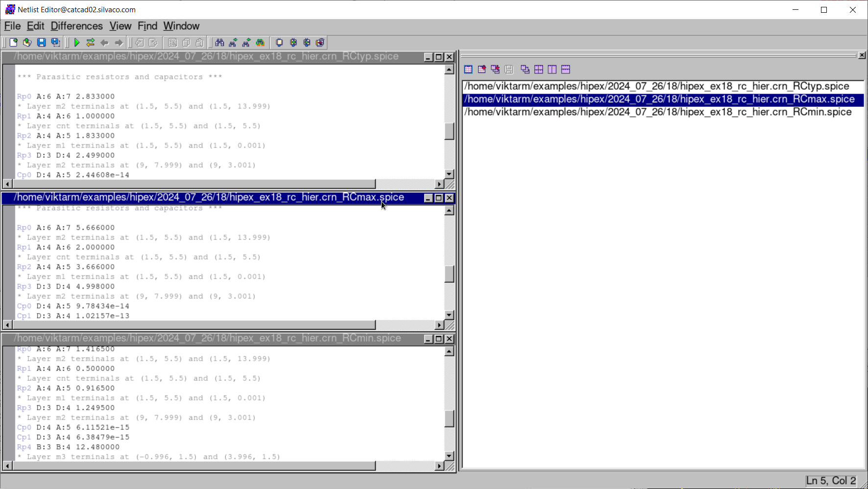Minimize the RCmin.spice subwindow
Screen dimensions: 868x489
[428, 339]
